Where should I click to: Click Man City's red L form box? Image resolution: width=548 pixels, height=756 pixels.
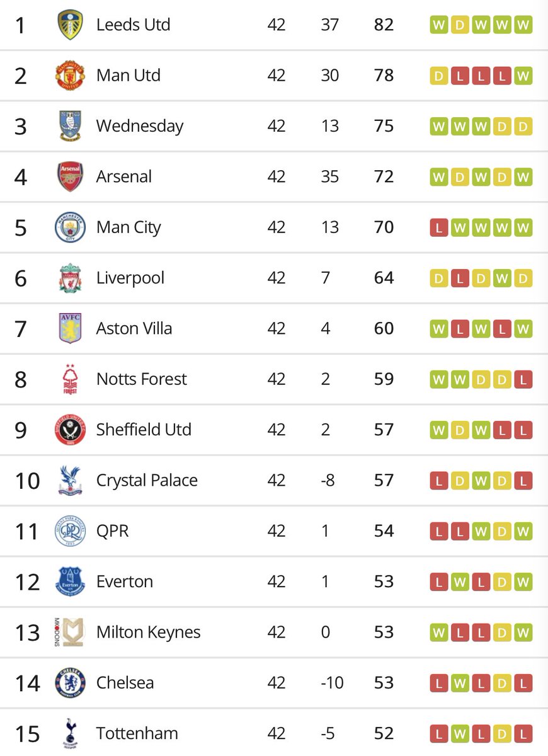point(439,227)
